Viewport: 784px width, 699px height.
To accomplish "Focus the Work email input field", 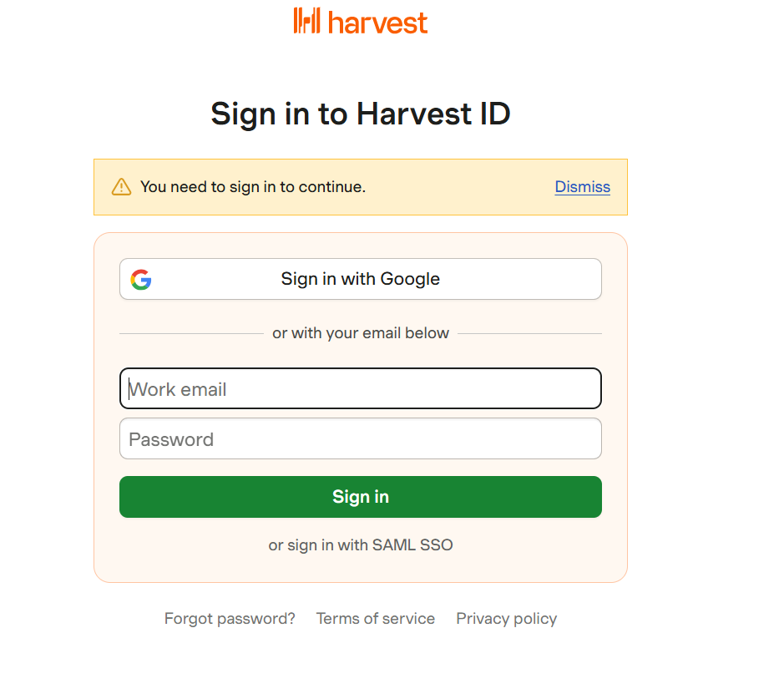I will (360, 389).
